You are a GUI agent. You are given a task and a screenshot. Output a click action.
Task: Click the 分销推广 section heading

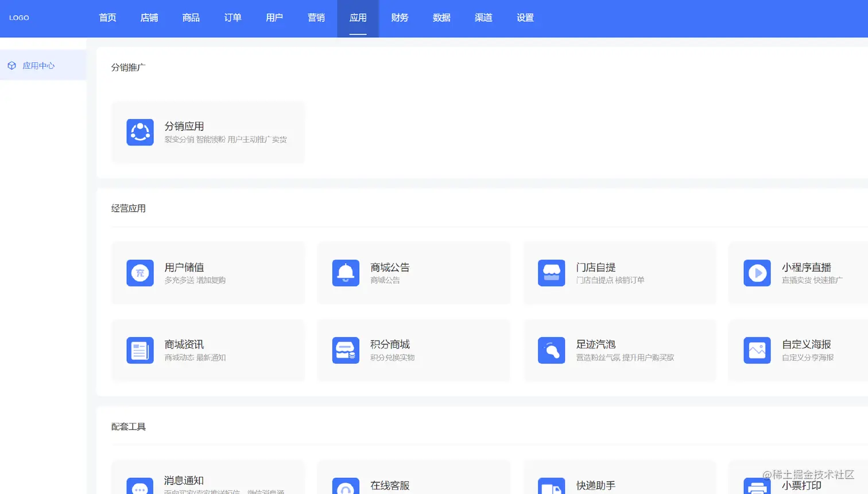[x=129, y=67]
